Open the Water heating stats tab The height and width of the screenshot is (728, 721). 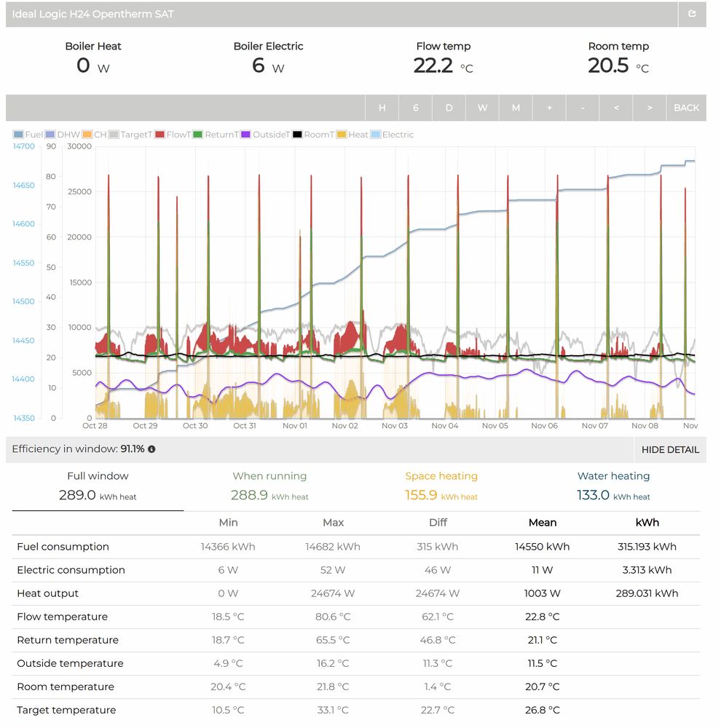coord(613,486)
